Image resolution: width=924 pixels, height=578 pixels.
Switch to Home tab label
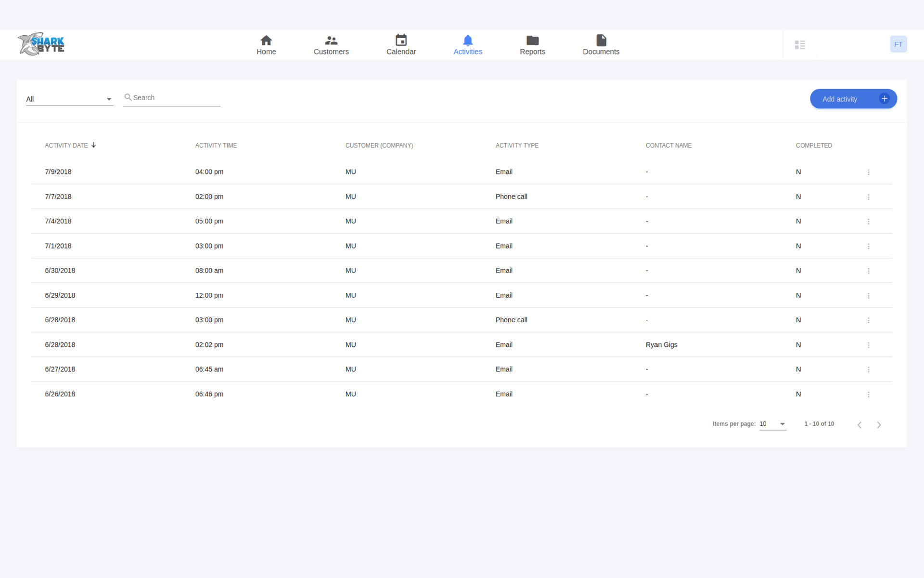click(266, 52)
